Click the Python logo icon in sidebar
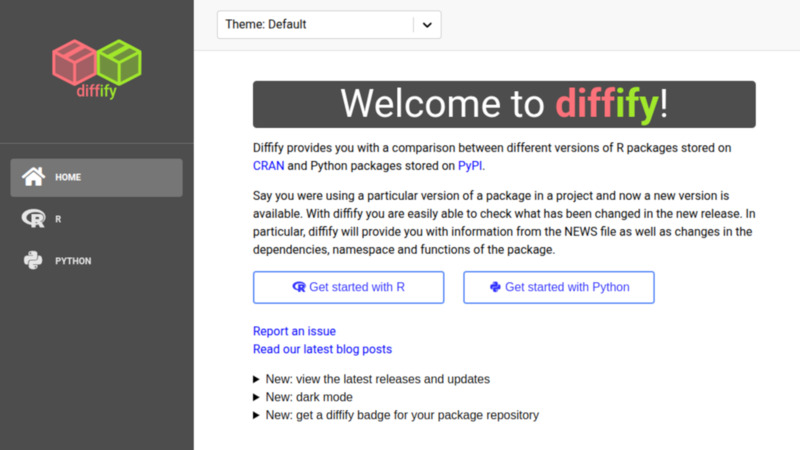800x450 pixels. (33, 260)
